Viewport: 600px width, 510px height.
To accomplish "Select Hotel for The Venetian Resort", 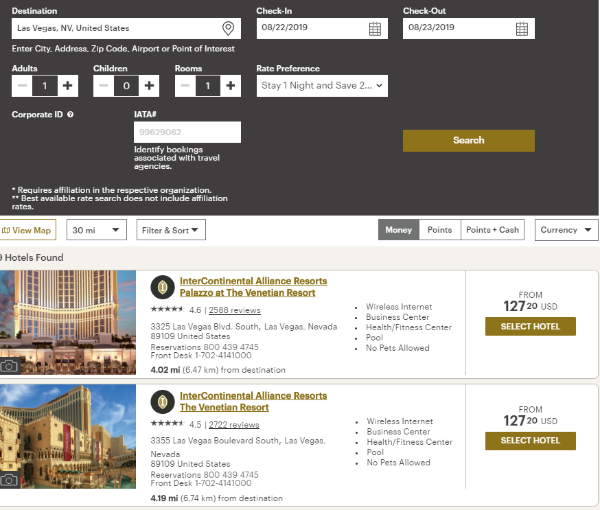I will click(530, 441).
